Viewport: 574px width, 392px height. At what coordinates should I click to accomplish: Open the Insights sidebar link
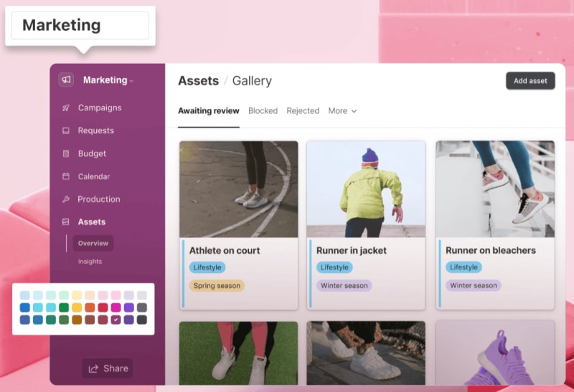point(90,262)
